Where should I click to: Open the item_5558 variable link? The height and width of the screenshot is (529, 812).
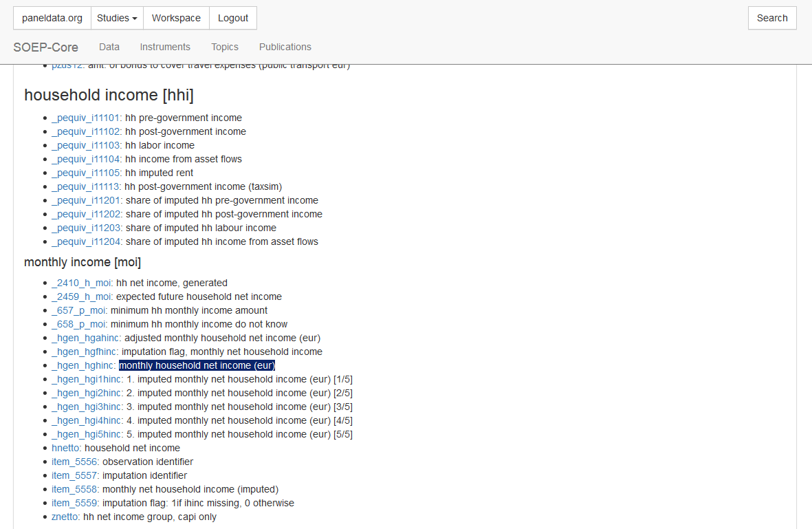(74, 490)
